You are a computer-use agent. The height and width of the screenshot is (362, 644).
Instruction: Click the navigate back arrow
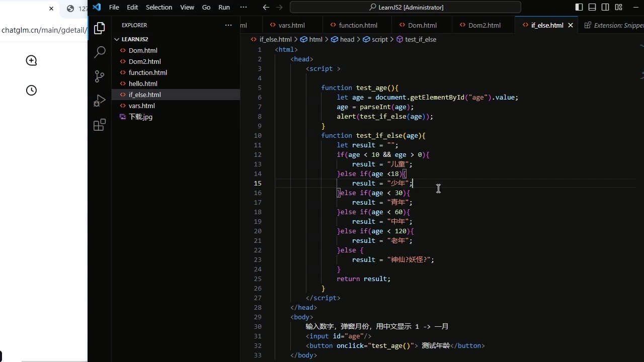click(x=266, y=8)
